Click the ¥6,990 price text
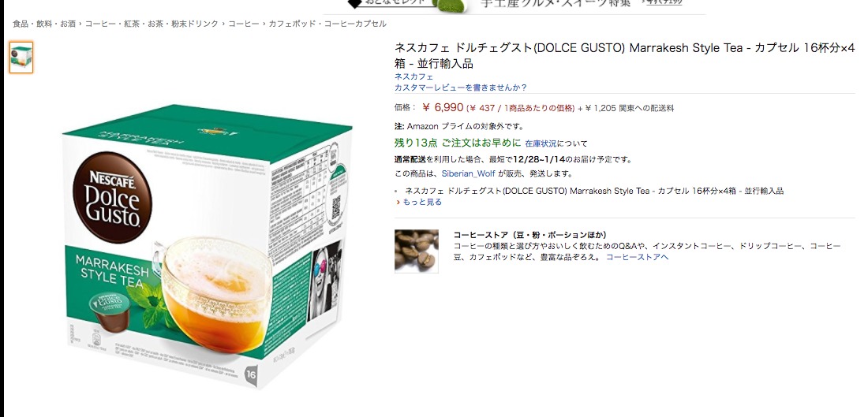 pos(443,107)
